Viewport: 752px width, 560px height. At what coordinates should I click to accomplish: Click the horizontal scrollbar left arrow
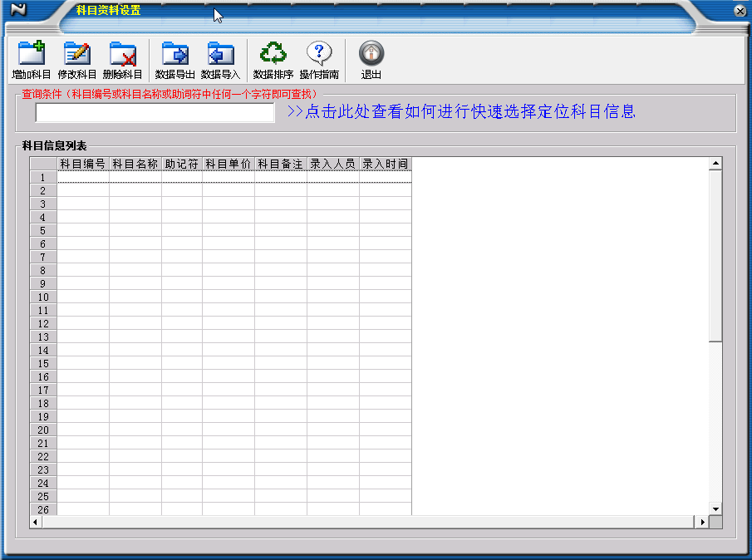click(36, 522)
